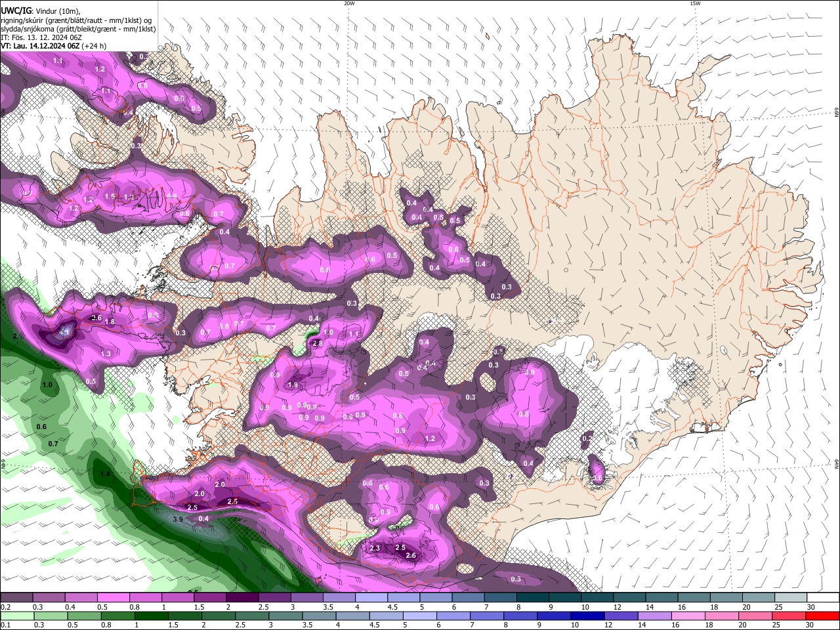Click the 2.5 label in rain legend
Viewport: 840px width, 630px height.
[x=240, y=625]
